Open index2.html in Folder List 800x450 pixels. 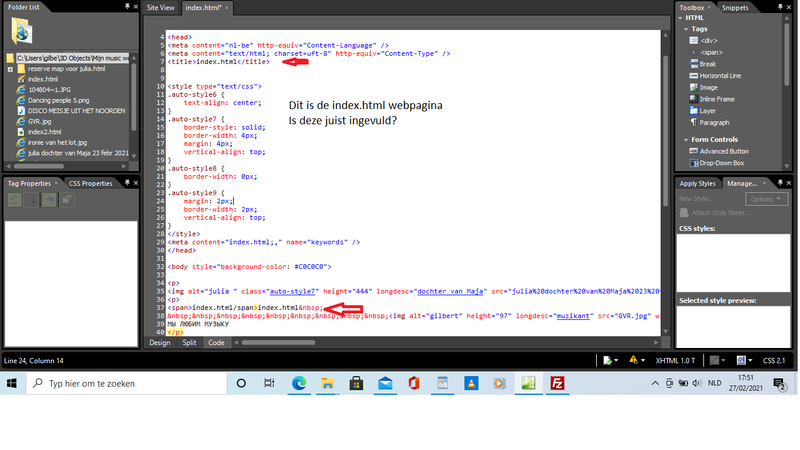coord(45,131)
